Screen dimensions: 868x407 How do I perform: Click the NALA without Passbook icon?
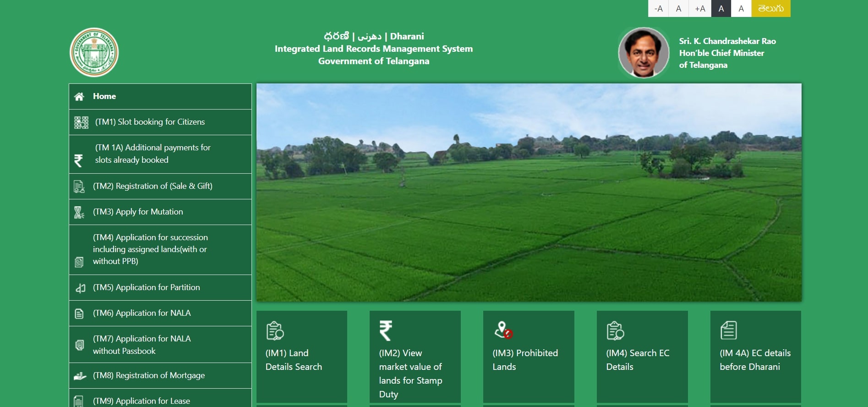click(x=79, y=345)
